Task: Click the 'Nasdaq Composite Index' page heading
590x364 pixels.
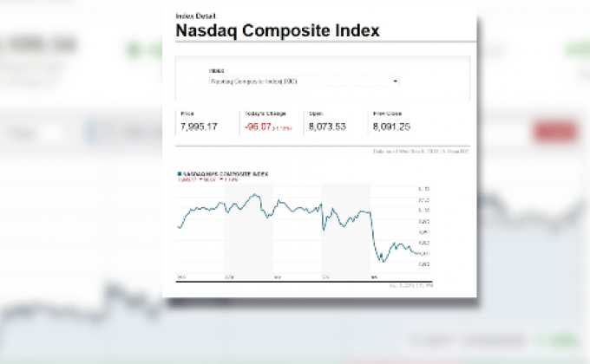Action: (x=278, y=31)
